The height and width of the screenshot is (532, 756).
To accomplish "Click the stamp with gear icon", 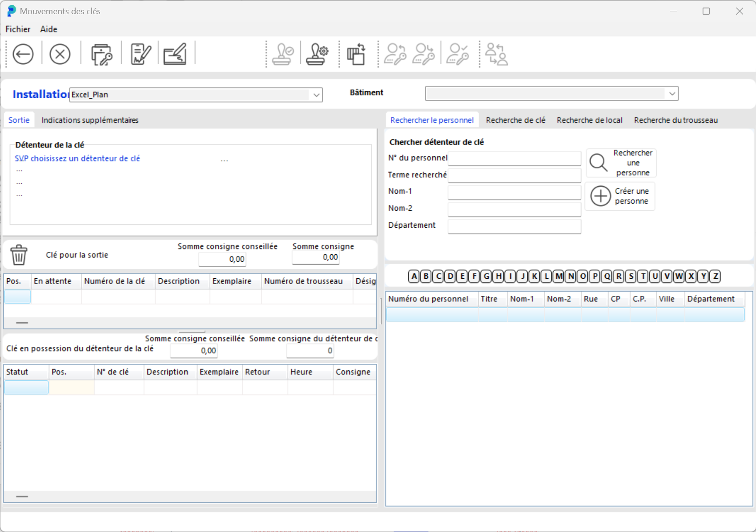I will click(x=317, y=54).
